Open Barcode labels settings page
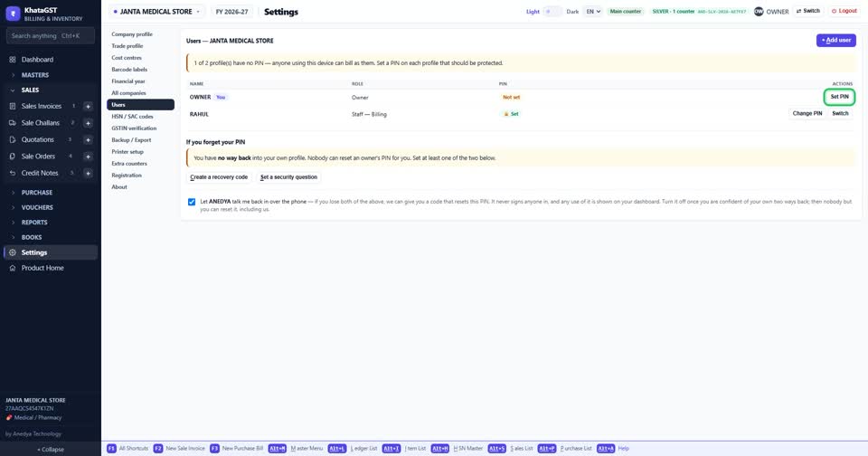 tap(140, 70)
